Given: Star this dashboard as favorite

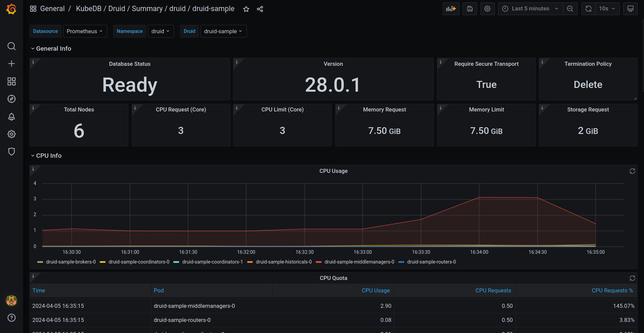Looking at the screenshot, I should coord(246,9).
